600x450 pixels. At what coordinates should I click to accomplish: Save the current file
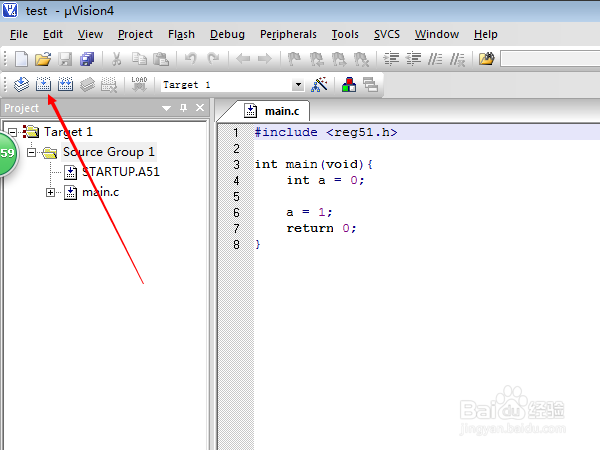pos(65,59)
